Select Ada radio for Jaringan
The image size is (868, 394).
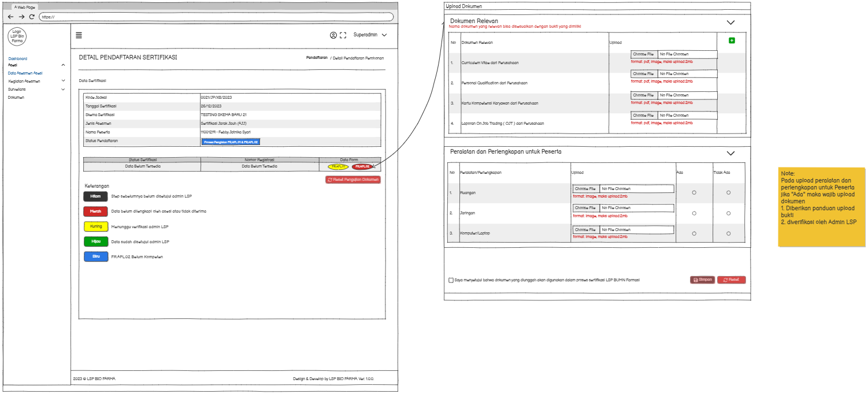694,213
